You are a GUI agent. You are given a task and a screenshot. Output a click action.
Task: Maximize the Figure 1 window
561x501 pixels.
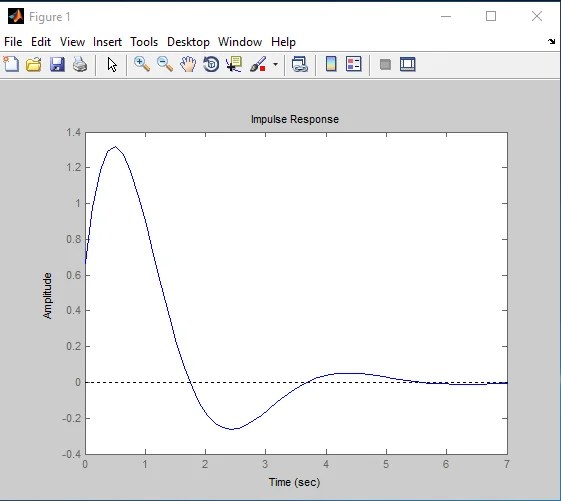pos(491,16)
